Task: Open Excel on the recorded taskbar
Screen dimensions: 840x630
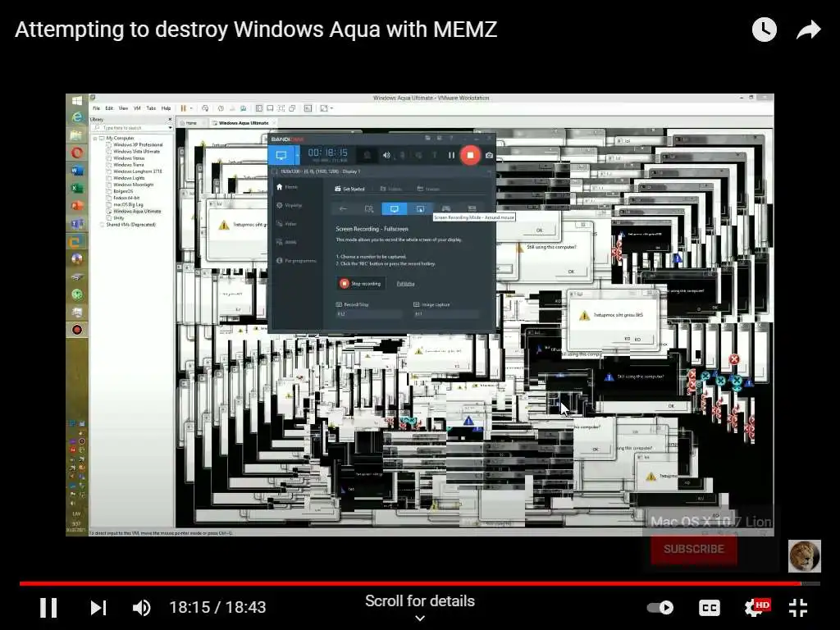Action: click(76, 188)
